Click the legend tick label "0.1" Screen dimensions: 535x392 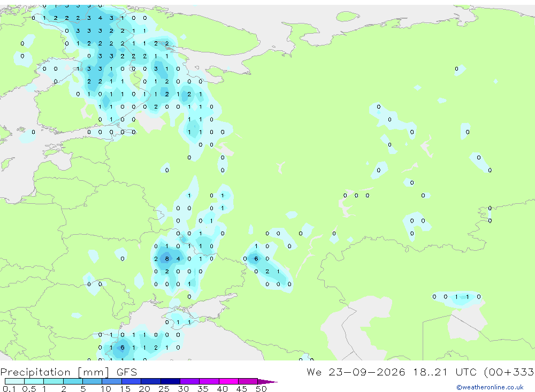[9, 389]
